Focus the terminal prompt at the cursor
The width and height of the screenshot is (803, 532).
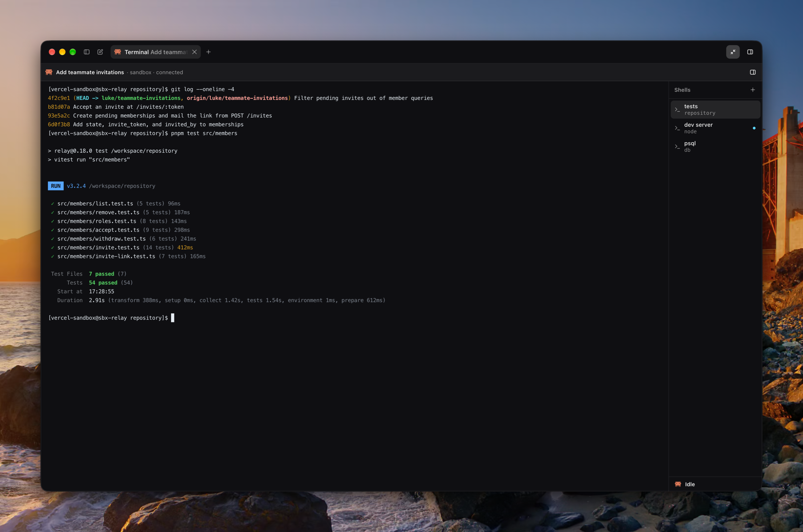(x=172, y=318)
